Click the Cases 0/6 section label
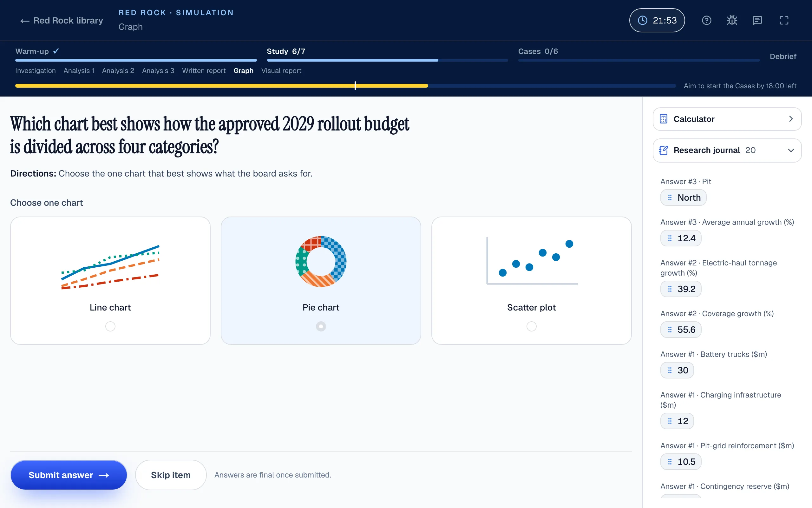Image resolution: width=812 pixels, height=508 pixels. pyautogui.click(x=538, y=51)
